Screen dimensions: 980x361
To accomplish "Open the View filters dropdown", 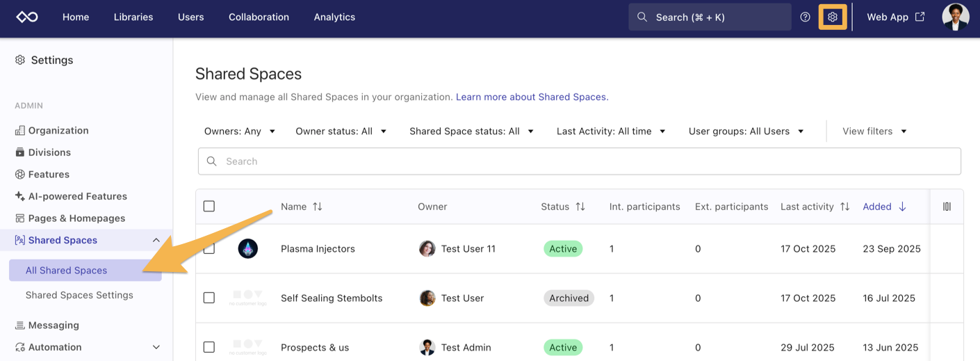I will [875, 131].
